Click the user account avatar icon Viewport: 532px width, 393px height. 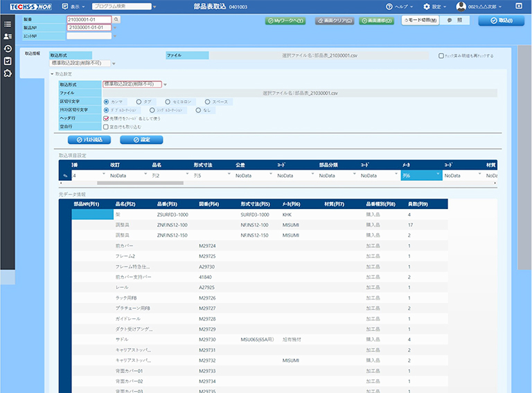pyautogui.click(x=461, y=6)
